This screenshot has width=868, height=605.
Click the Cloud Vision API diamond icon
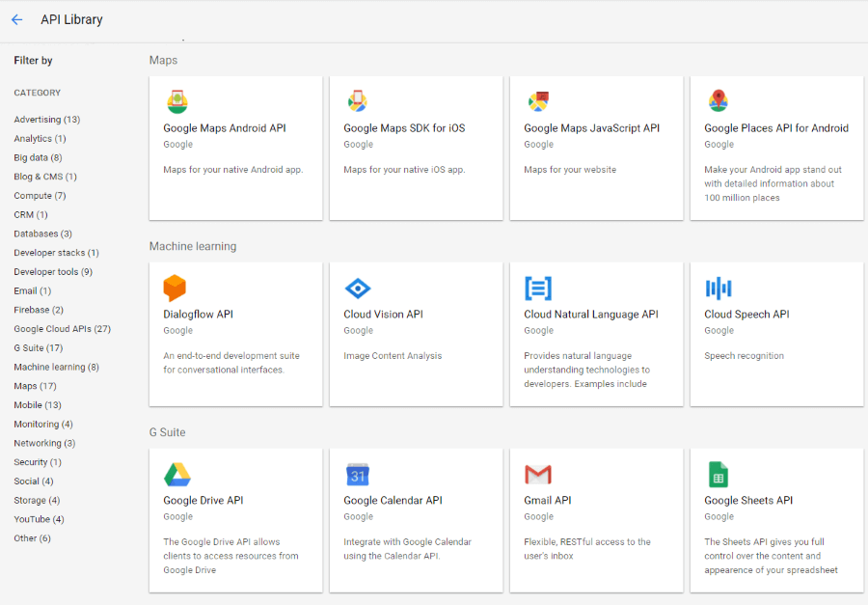[357, 287]
